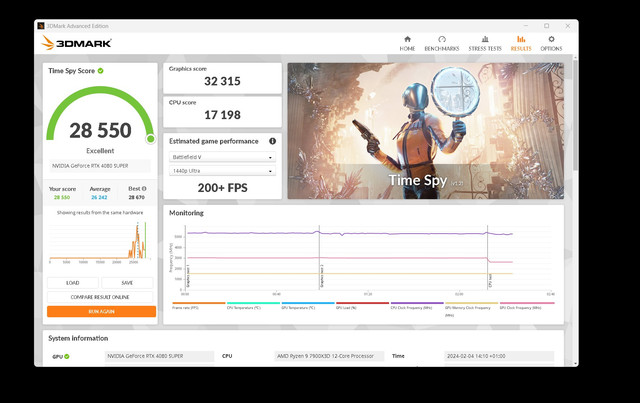Image resolution: width=640 pixels, height=403 pixels.
Task: Toggle GPU Memory Clock Frequency legend series
Action: coord(471,309)
